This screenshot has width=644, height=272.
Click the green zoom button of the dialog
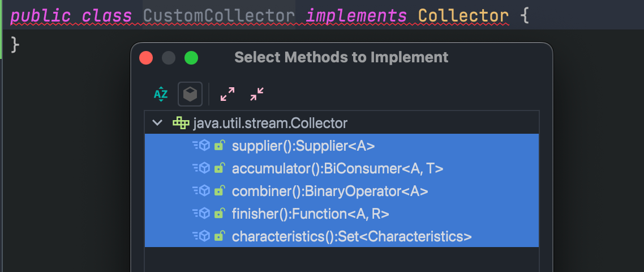click(x=191, y=58)
